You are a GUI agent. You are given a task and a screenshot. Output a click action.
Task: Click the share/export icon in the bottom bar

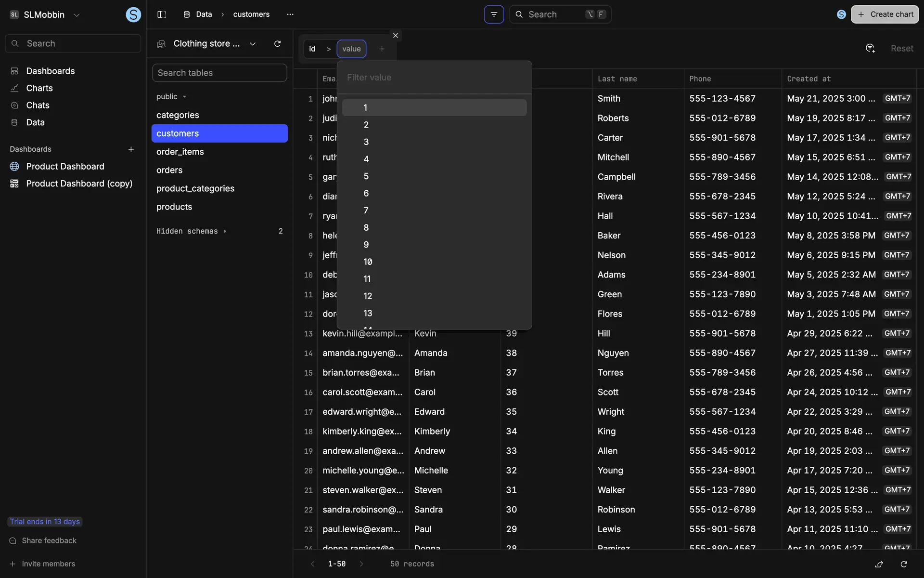pos(879,564)
